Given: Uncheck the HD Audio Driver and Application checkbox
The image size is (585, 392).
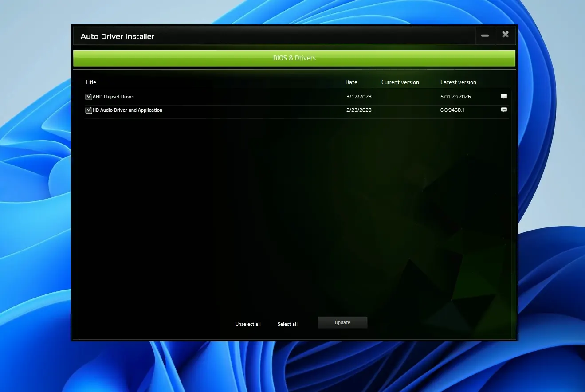Looking at the screenshot, I should (x=89, y=110).
